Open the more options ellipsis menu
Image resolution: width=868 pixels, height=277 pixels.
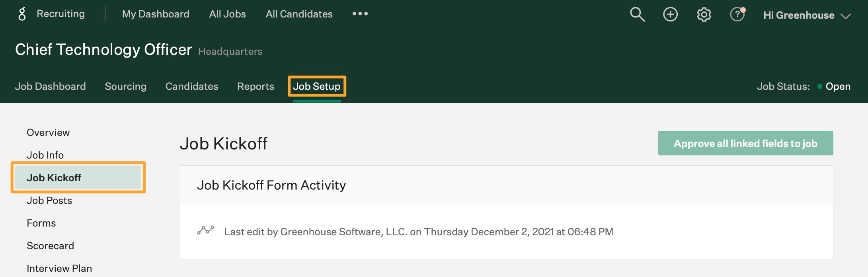[x=359, y=14]
